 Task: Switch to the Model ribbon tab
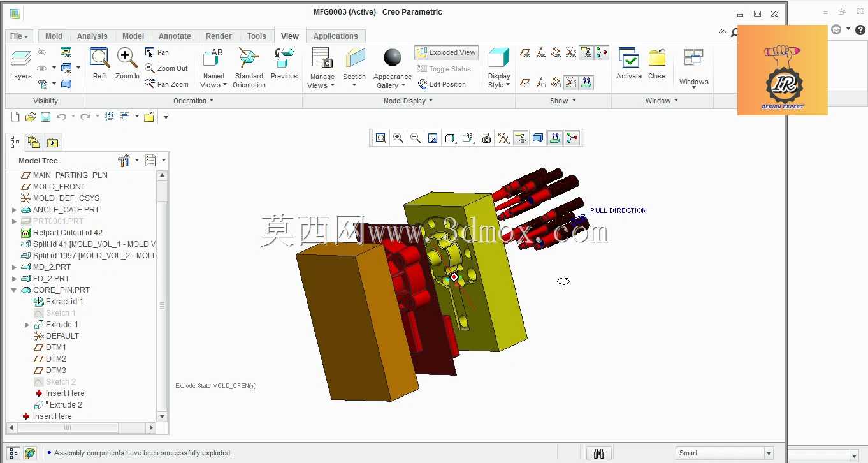[x=133, y=36]
